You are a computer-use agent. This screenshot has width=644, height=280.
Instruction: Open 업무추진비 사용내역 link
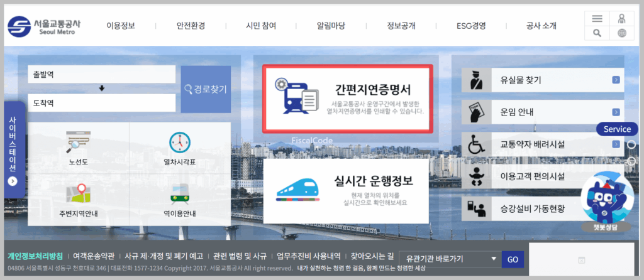click(x=308, y=256)
